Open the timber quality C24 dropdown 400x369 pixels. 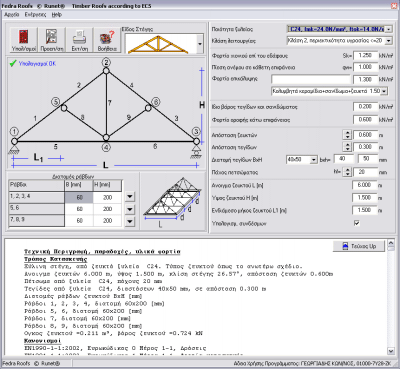coord(389,29)
